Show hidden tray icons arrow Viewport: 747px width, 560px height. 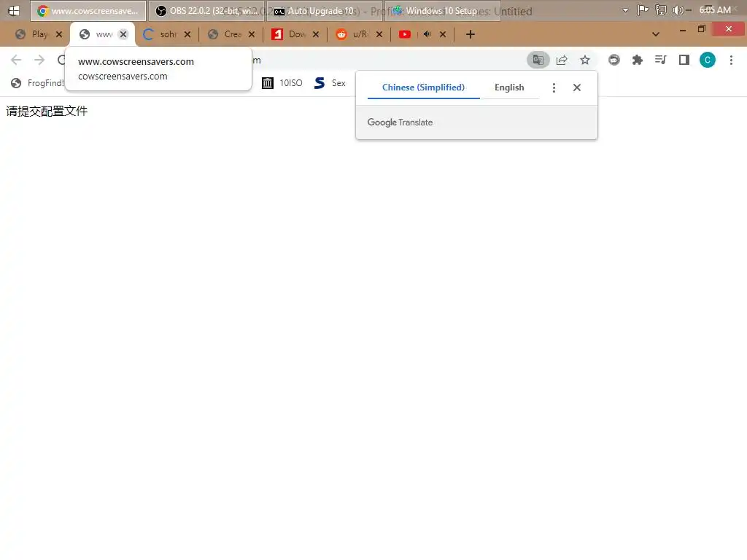point(625,10)
